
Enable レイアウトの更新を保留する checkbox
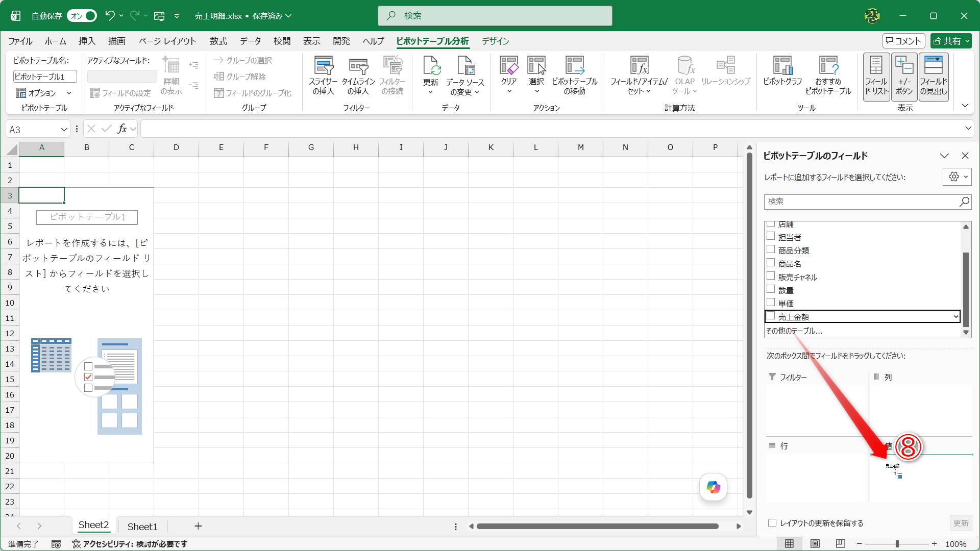coord(772,523)
